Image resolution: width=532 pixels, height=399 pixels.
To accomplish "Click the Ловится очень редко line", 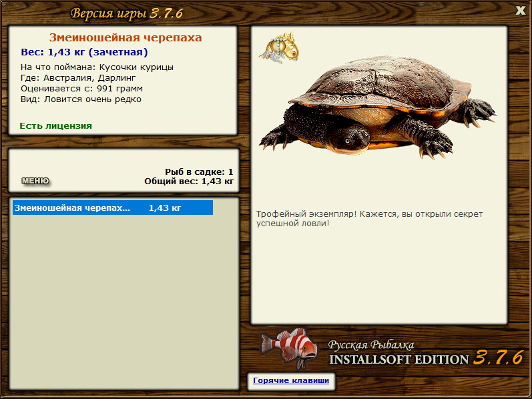I will tap(81, 99).
